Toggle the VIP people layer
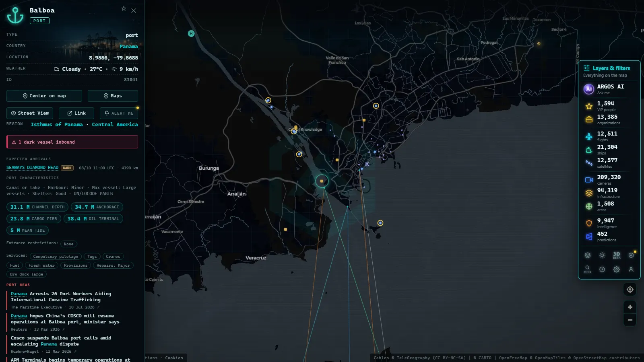644x362 pixels. click(609, 106)
